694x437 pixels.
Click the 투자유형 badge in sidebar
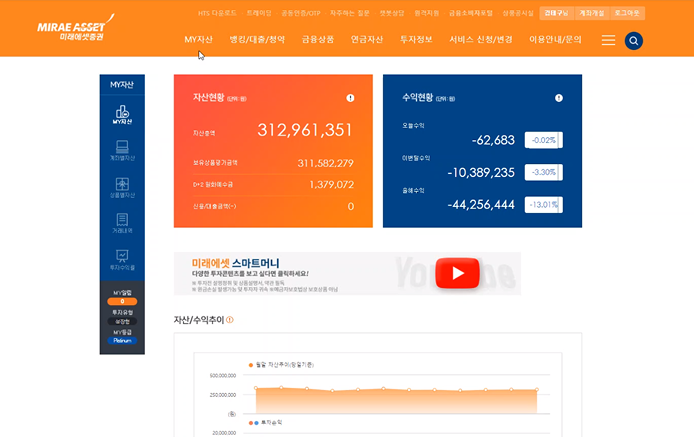[122, 321]
